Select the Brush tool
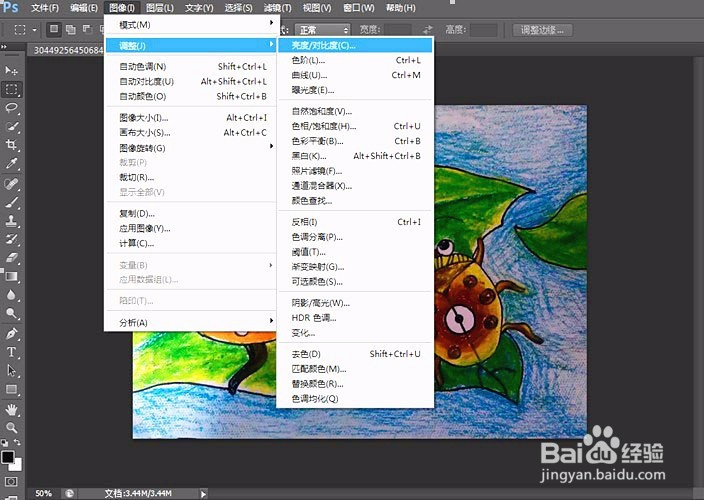This screenshot has height=500, width=704. [11, 202]
